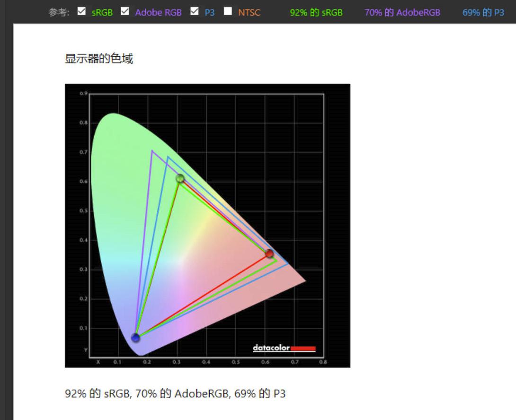Viewport: 516px width, 420px height.
Task: Click the red bar next to datacolor logo
Action: pos(303,349)
